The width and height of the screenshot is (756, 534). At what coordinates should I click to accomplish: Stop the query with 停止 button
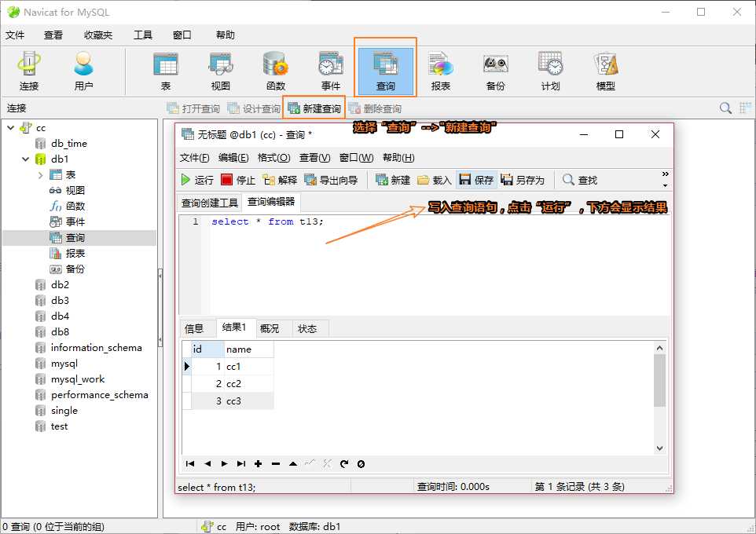(x=238, y=180)
